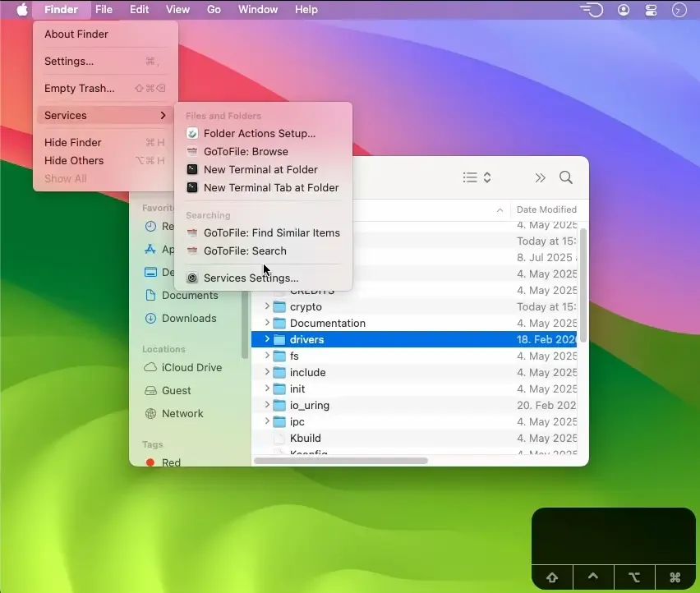Click the fast-forward lines icon in menu bar
This screenshot has width=700, height=593.
[x=592, y=10]
